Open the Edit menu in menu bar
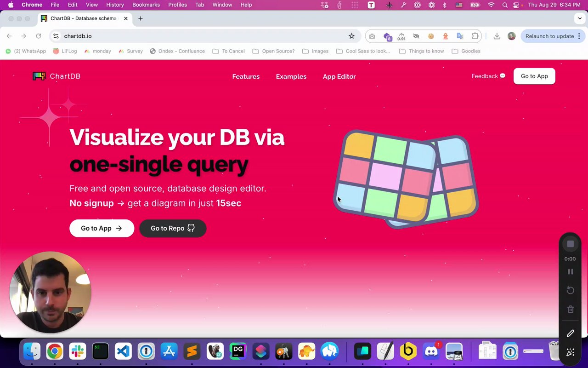The image size is (588, 368). pos(73,5)
